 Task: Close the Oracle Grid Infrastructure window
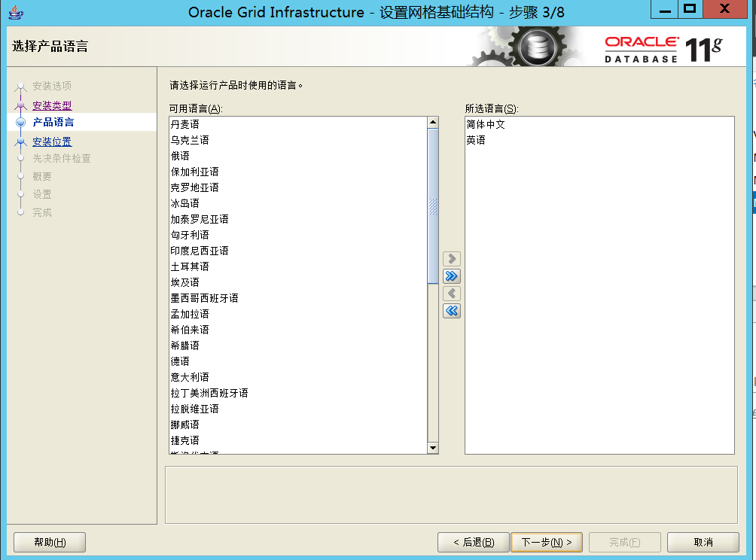(x=724, y=9)
